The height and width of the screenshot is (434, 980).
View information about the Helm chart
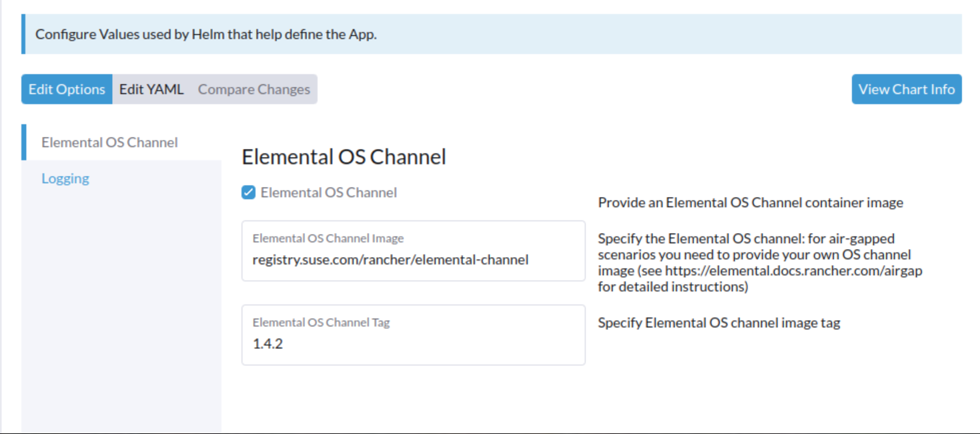906,89
